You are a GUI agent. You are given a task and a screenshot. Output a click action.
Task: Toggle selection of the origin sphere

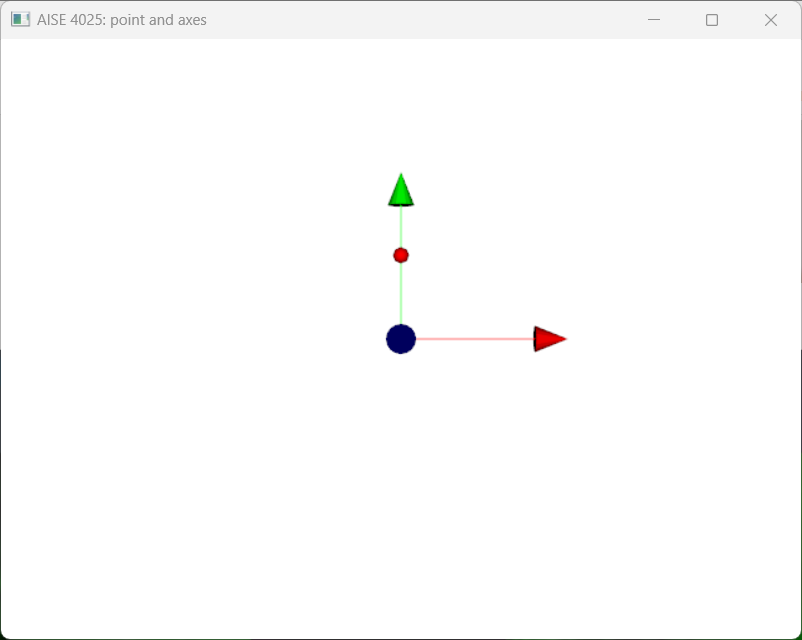tap(400, 339)
